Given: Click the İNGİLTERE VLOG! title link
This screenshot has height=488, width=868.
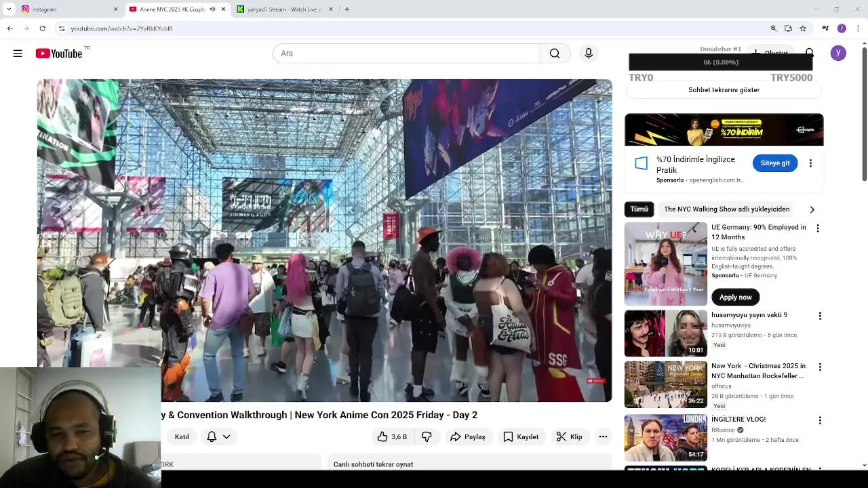Looking at the screenshot, I should coord(738,420).
